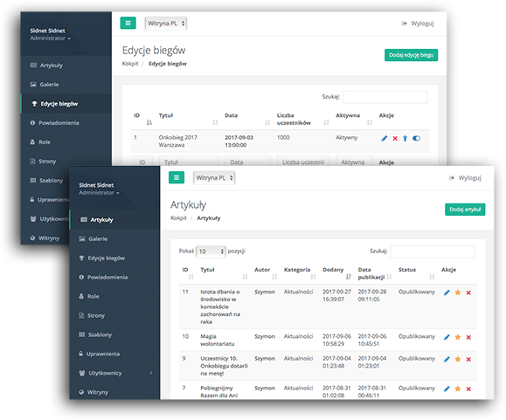Image resolution: width=506 pixels, height=420 pixels.
Task: Select Artykuły in front window sidebar
Action: pyautogui.click(x=114, y=220)
